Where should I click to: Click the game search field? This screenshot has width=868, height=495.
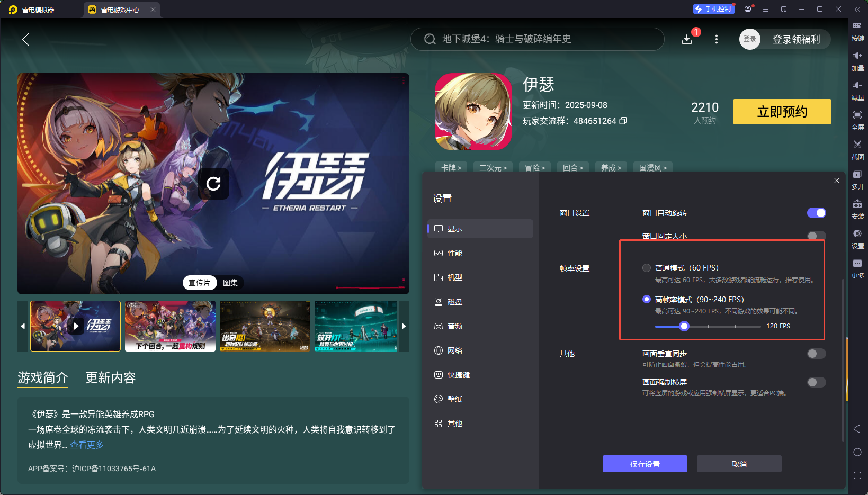pyautogui.click(x=538, y=39)
